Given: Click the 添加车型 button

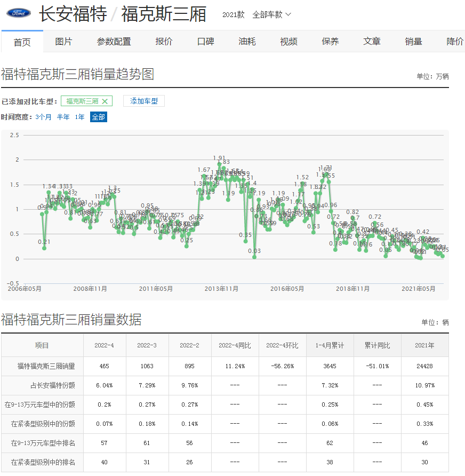Looking at the screenshot, I should click(144, 101).
